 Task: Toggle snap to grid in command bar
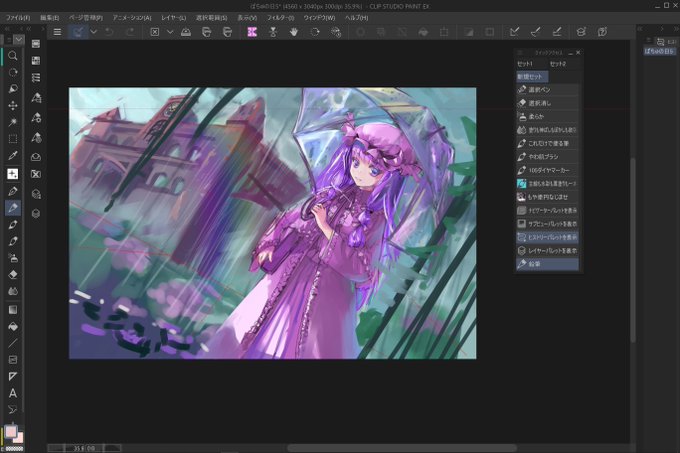[557, 32]
